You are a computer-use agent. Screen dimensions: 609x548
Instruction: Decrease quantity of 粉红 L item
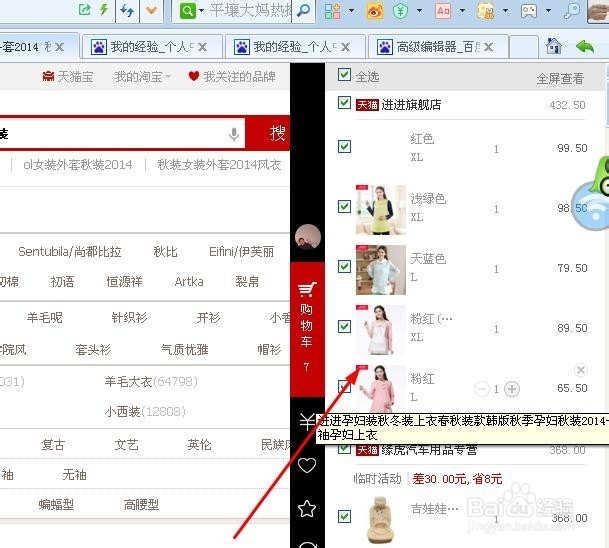[482, 389]
